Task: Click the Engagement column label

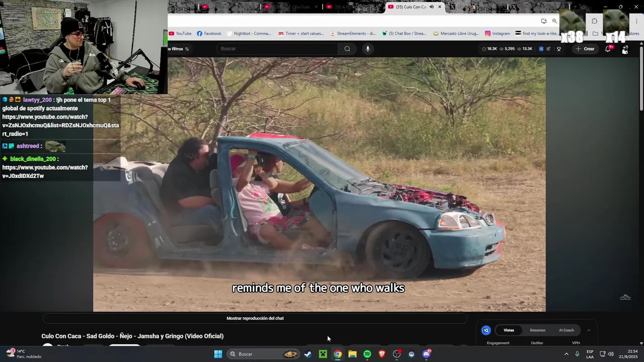Action: tap(498, 343)
